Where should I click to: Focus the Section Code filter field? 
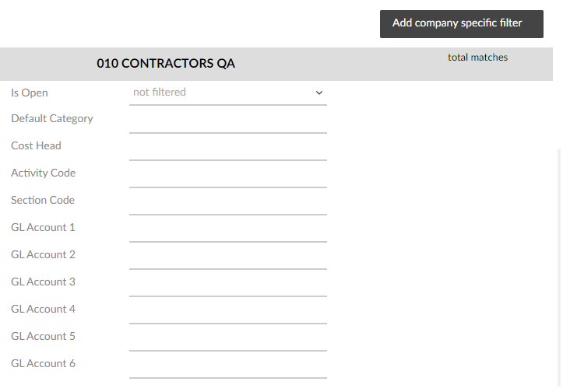coord(228,204)
